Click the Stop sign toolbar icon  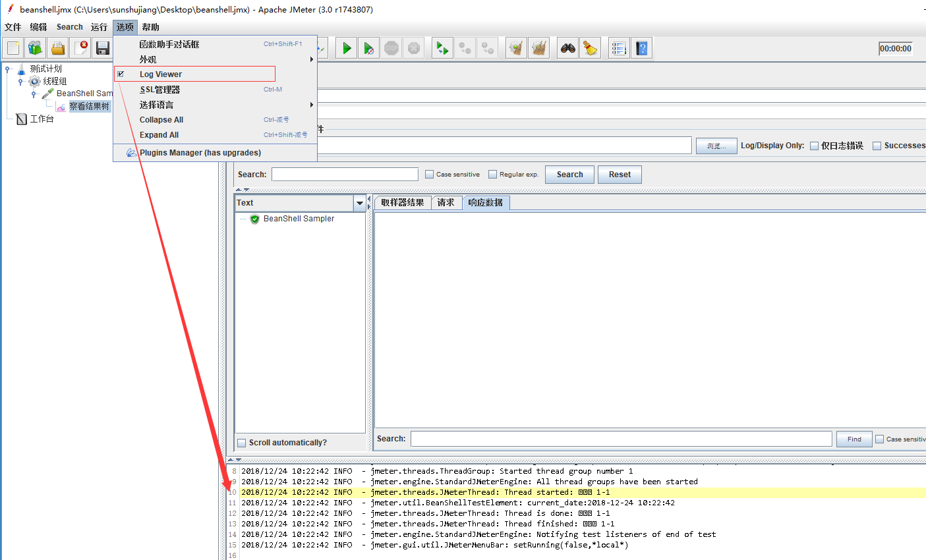391,48
